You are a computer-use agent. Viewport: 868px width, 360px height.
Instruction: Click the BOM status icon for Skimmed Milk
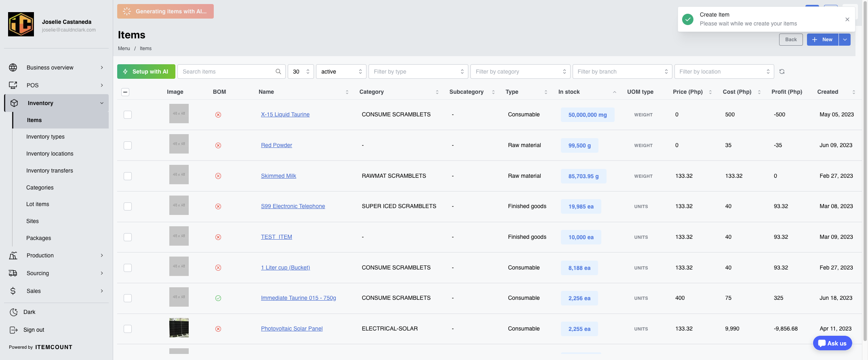[218, 176]
